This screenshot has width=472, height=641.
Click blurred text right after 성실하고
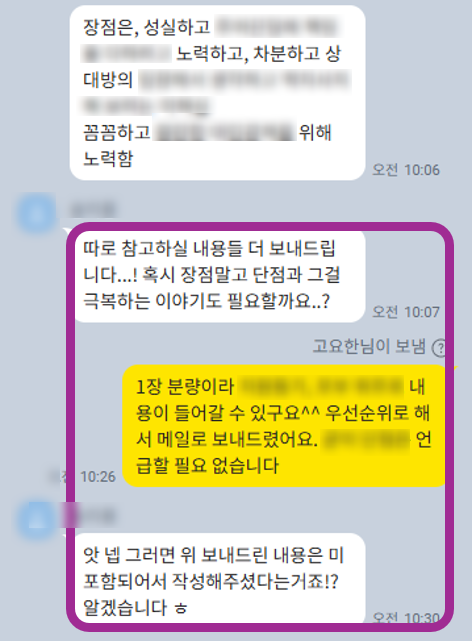277,27
